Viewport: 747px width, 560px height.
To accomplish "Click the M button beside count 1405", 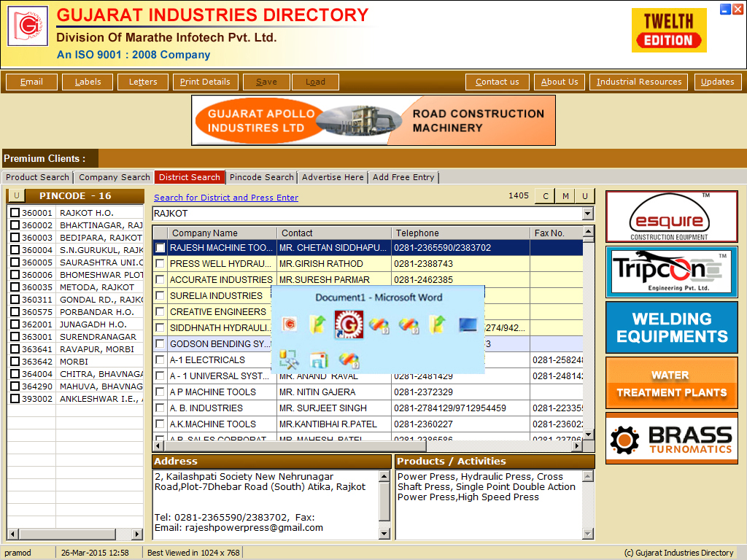I will [565, 195].
